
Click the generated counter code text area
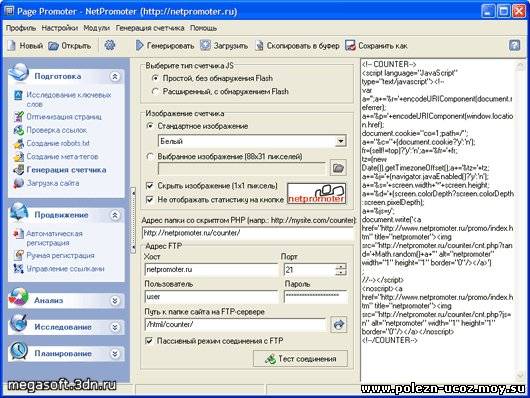point(438,221)
